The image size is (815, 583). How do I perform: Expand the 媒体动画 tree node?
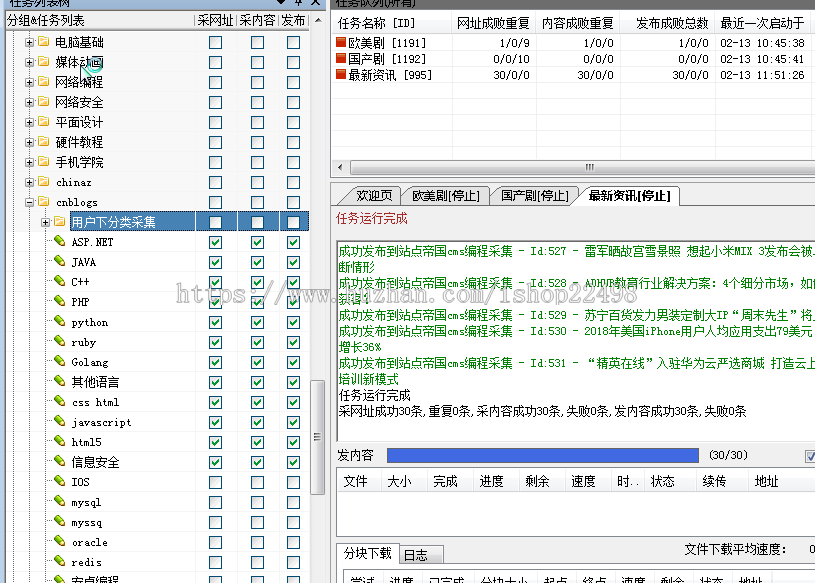30,62
